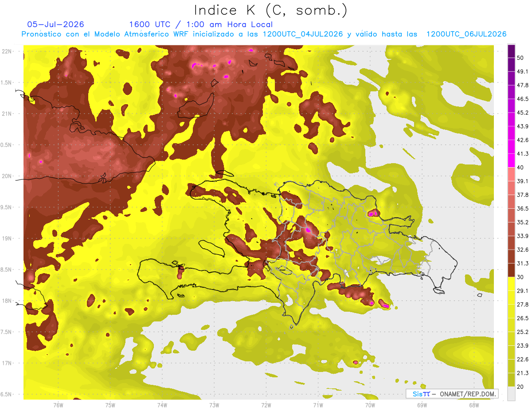Viewport: 532px width, 411px height.
Task: Click the '21N' latitude axis label
Action: [7, 114]
